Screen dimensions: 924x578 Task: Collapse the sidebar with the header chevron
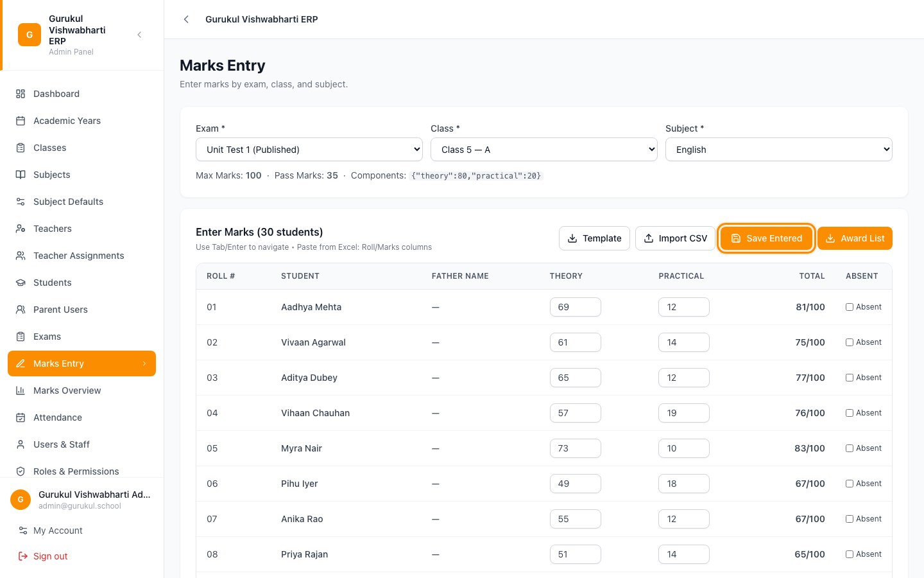(139, 35)
